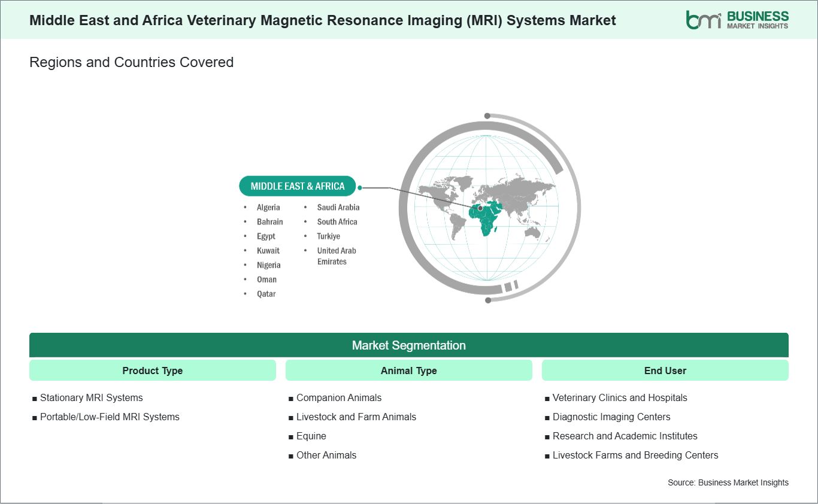Image resolution: width=818 pixels, height=504 pixels.
Task: Click 'Veterinary Clinics and Hospitals' item
Action: 620,397
